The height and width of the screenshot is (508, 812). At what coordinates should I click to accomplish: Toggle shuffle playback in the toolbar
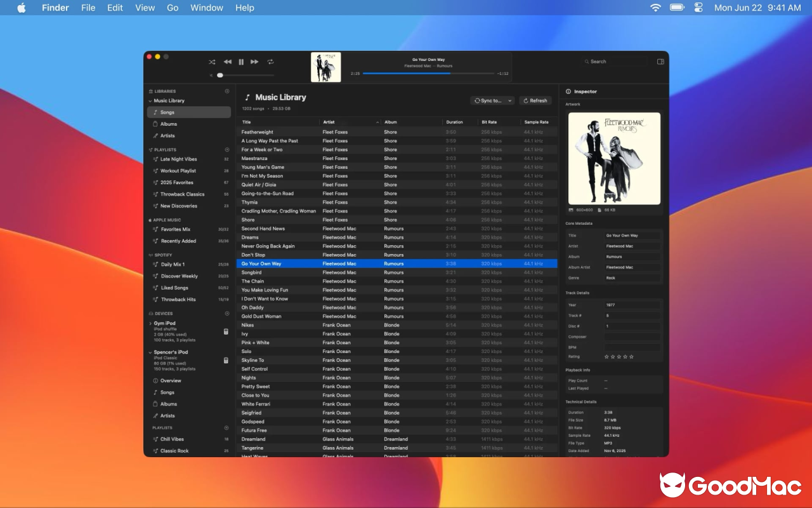pos(212,62)
